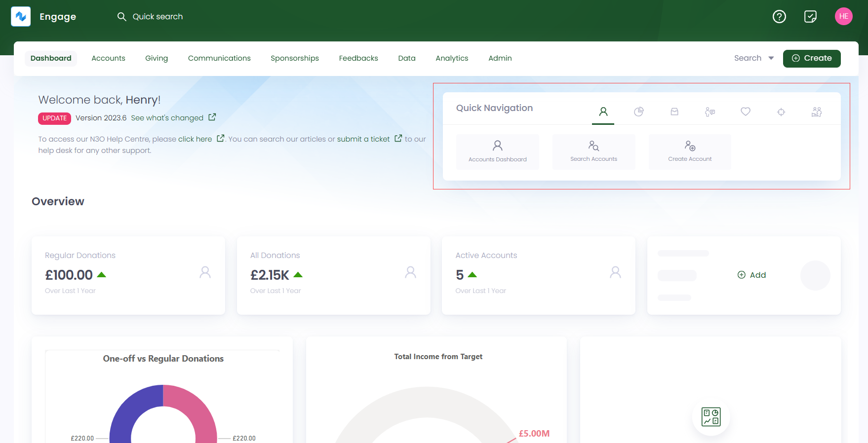This screenshot has width=868, height=443.
Task: Open the Admin menu
Action: pos(500,58)
